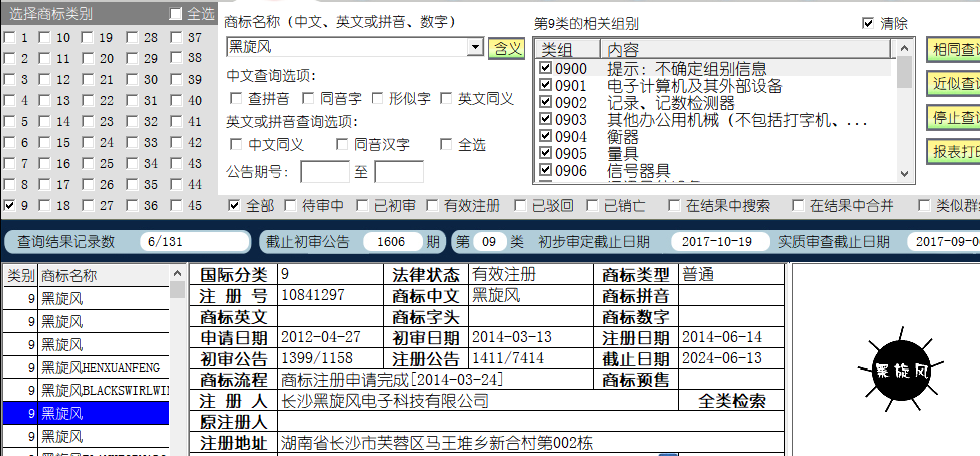Enable the 查拼音 option
The width and height of the screenshot is (980, 456).
click(236, 99)
